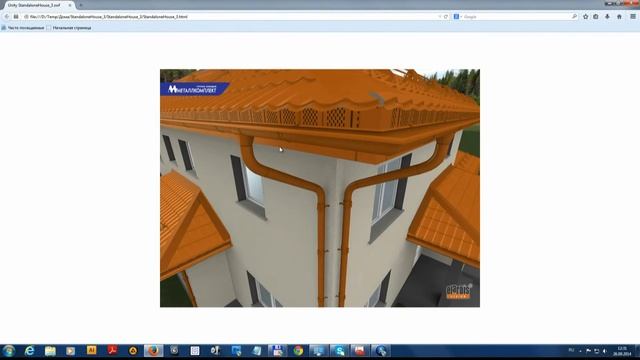The height and width of the screenshot is (360, 640).
Task: Open the volume control in system tray
Action: (604, 351)
